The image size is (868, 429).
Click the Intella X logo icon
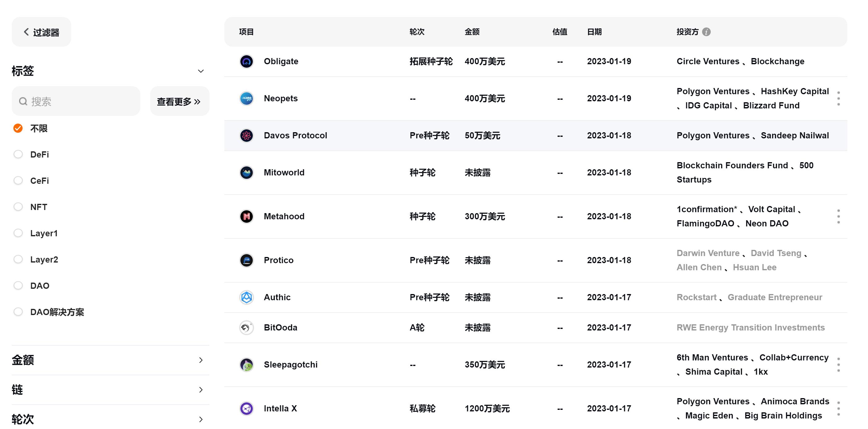(246, 408)
